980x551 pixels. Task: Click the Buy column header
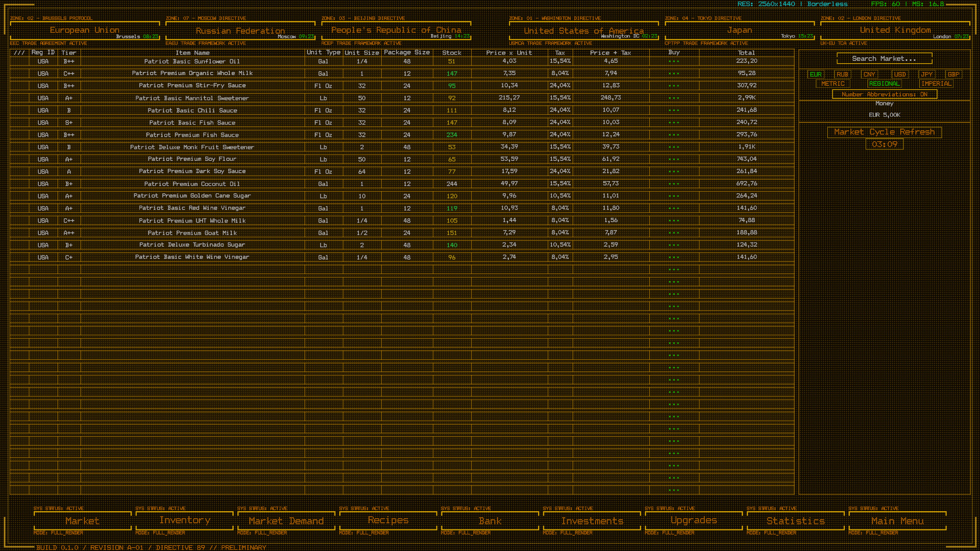pyautogui.click(x=674, y=53)
